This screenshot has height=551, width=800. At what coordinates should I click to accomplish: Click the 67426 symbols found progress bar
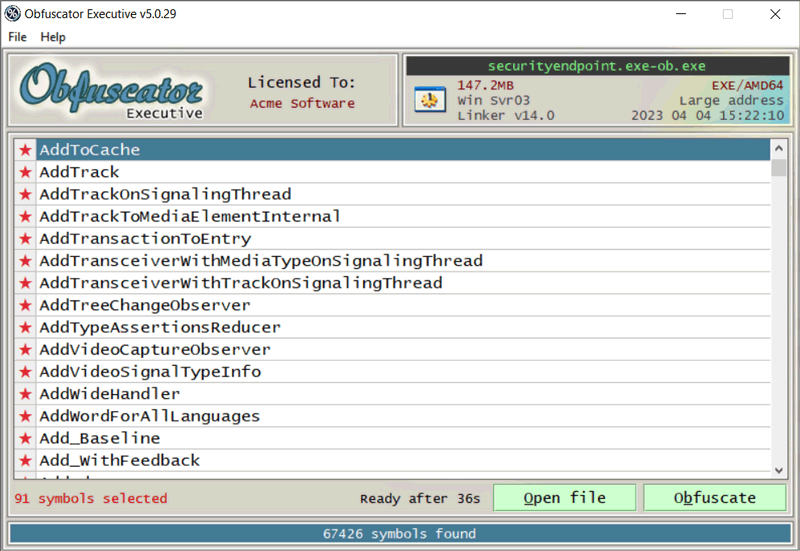tap(400, 534)
